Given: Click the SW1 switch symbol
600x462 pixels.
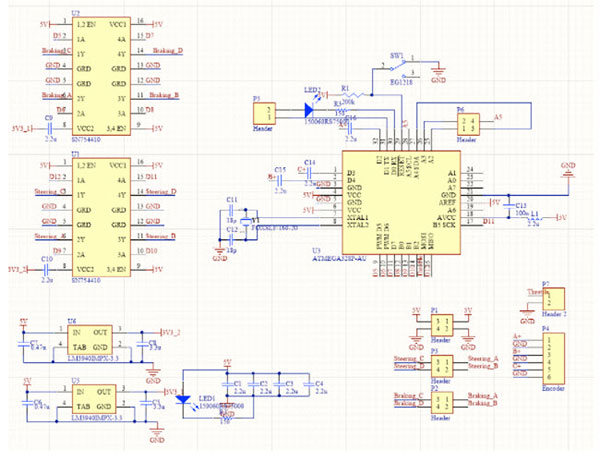Looking at the screenshot, I should point(399,68).
